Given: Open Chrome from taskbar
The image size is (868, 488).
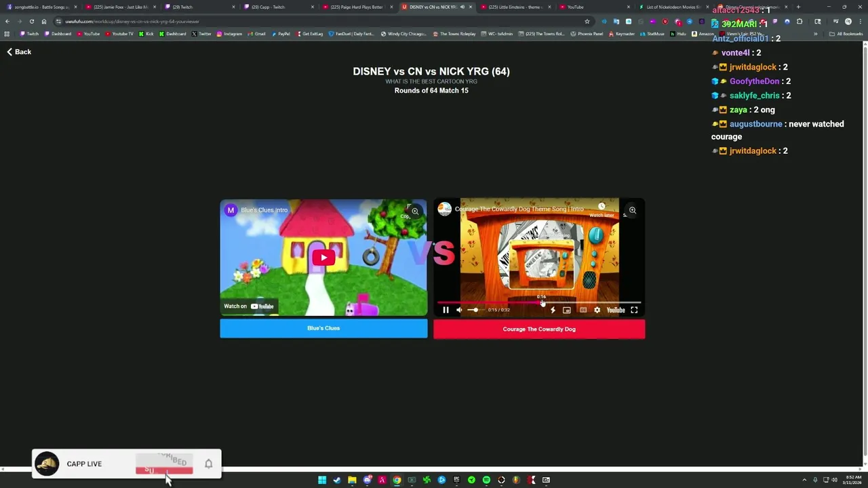Looking at the screenshot, I should click(397, 480).
